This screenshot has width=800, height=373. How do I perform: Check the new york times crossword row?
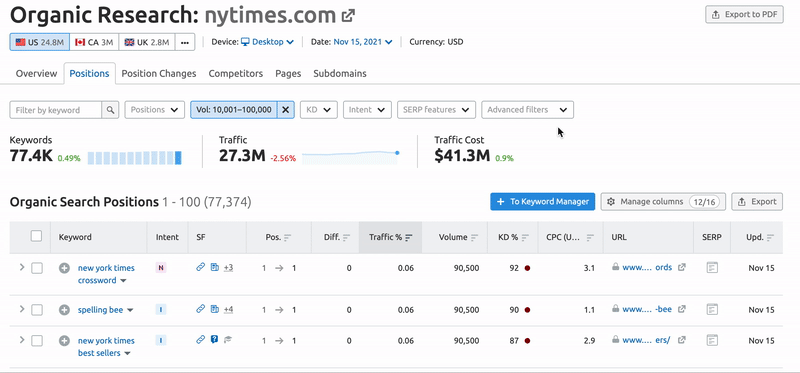point(37,268)
